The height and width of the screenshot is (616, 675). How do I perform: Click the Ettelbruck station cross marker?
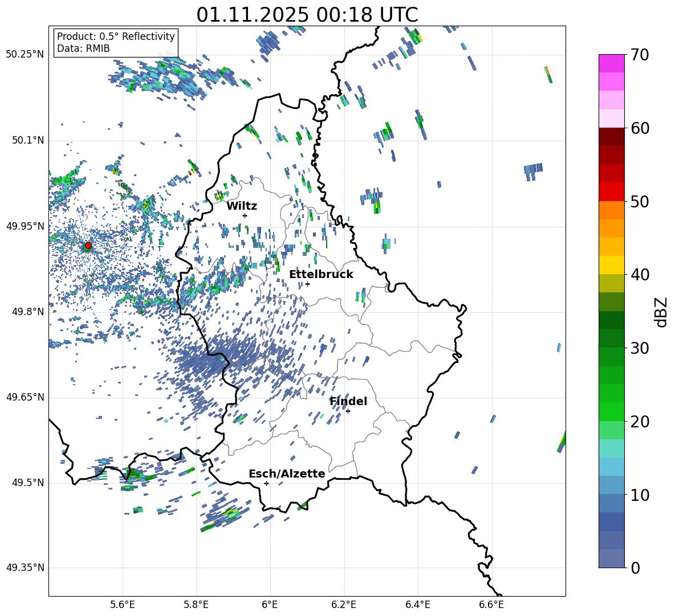coord(307,284)
